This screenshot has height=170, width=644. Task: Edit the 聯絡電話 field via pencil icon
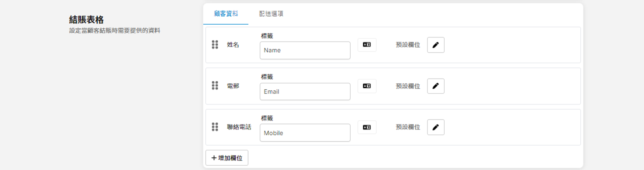[x=436, y=127]
